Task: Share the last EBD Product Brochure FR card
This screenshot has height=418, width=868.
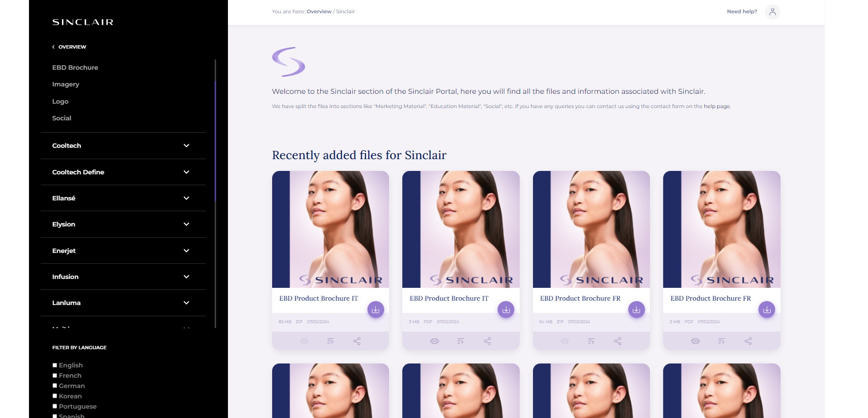Action: (748, 341)
